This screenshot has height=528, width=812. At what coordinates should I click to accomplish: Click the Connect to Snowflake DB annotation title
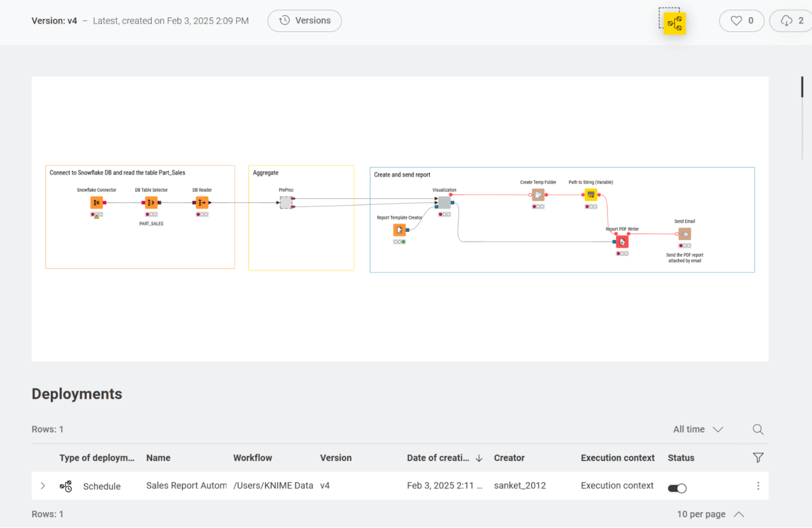coord(117,173)
